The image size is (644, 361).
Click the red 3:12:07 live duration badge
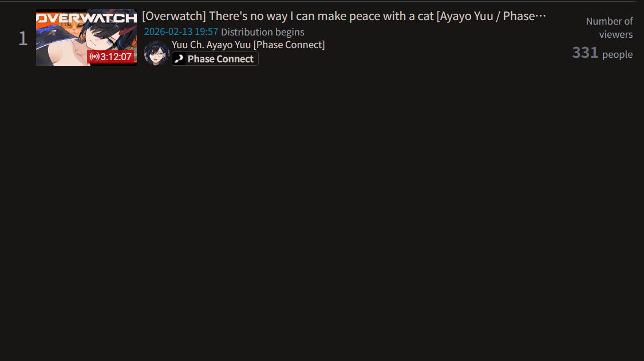(110, 57)
